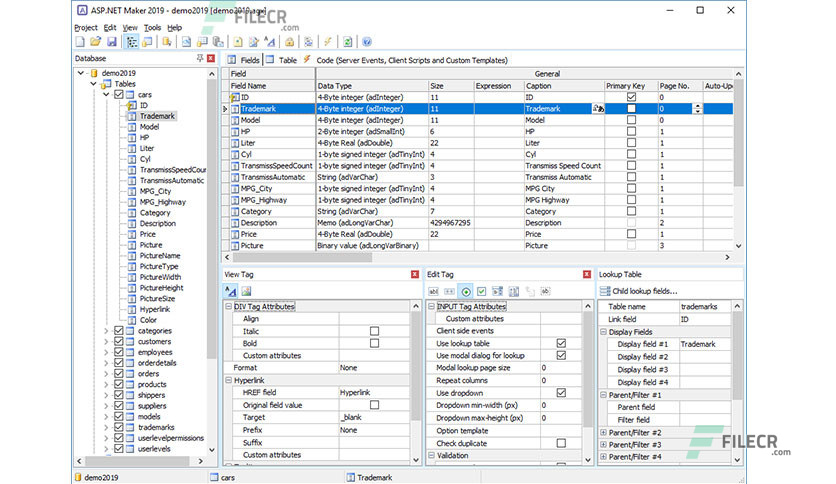The width and height of the screenshot is (836, 484).
Task: Enable Check duplicate checkbox
Action: point(561,443)
